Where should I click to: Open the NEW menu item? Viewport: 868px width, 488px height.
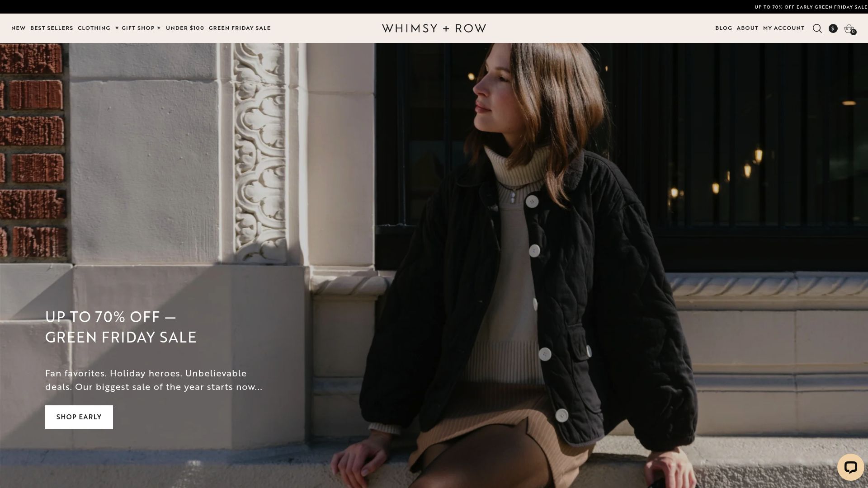point(19,28)
